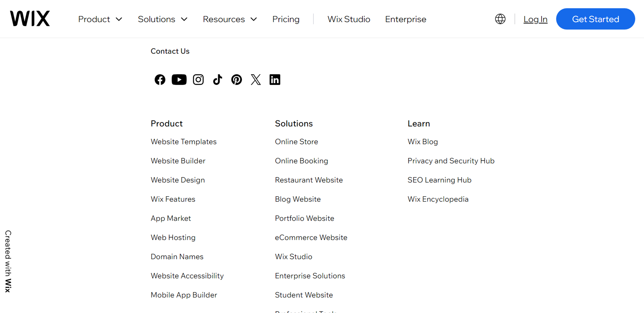This screenshot has width=644, height=313.
Task: Select Enterprise in the top navigation
Action: coord(405,19)
